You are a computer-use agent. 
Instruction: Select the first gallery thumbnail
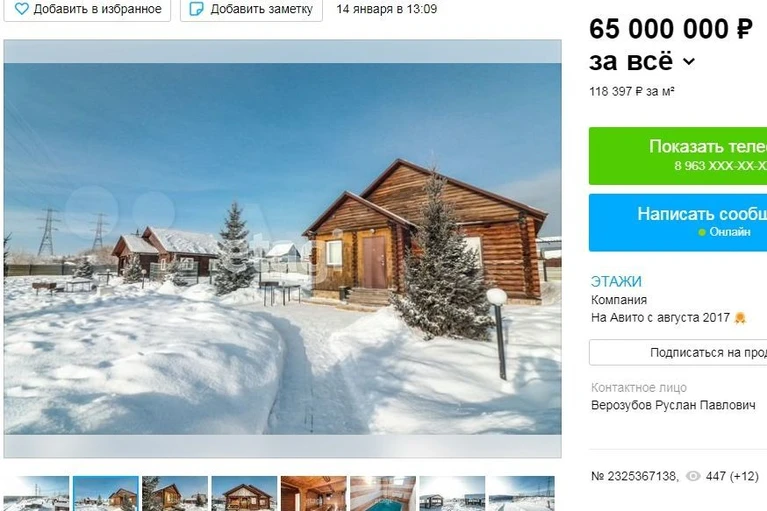click(x=36, y=493)
